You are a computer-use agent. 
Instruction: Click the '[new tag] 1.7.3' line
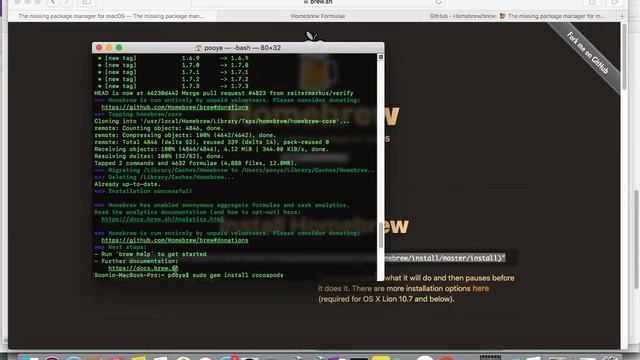173,86
